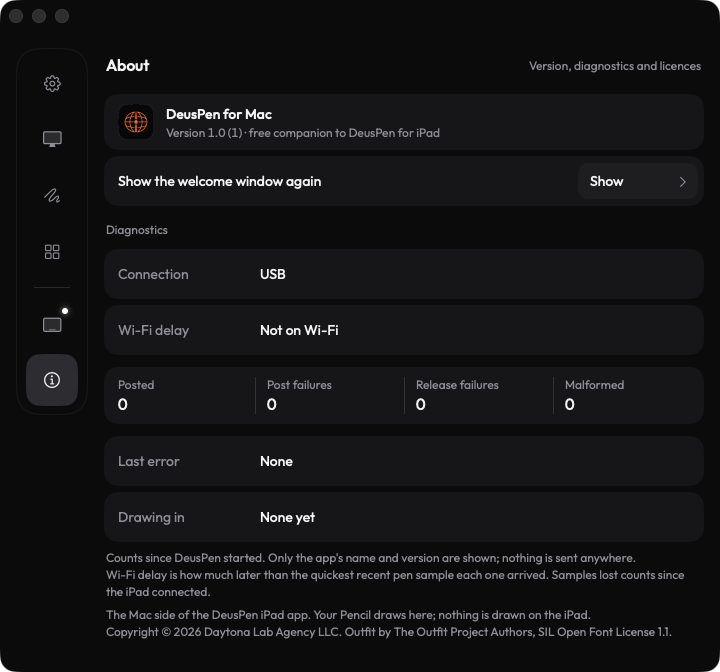This screenshot has height=672, width=720.
Task: Click 'The Mac side of the DeusPen' line
Action: (x=348, y=615)
